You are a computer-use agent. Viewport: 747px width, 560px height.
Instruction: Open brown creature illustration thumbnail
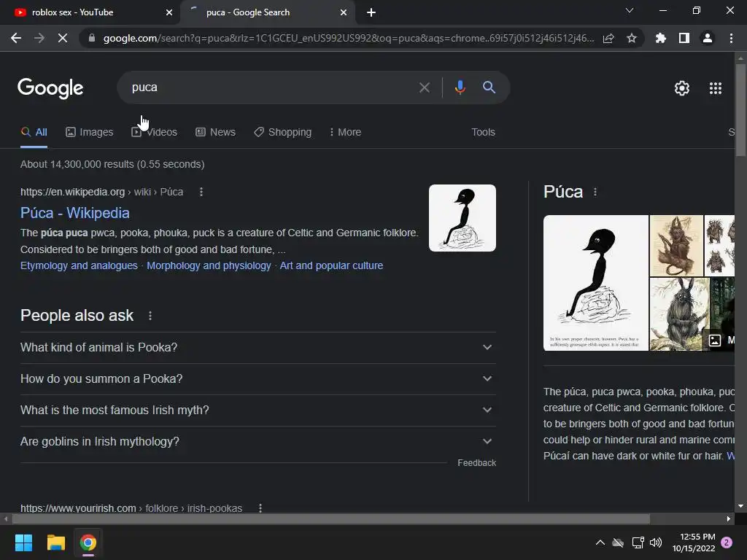(x=676, y=246)
